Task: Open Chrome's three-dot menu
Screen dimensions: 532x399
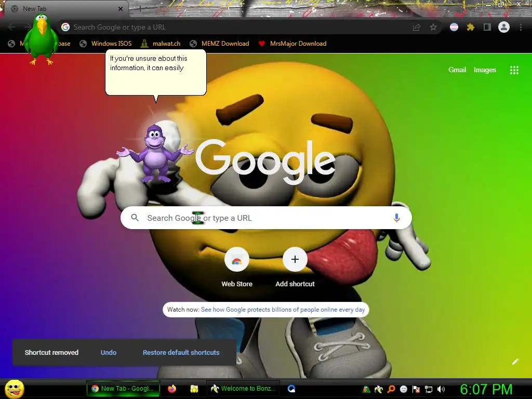Action: click(x=521, y=27)
